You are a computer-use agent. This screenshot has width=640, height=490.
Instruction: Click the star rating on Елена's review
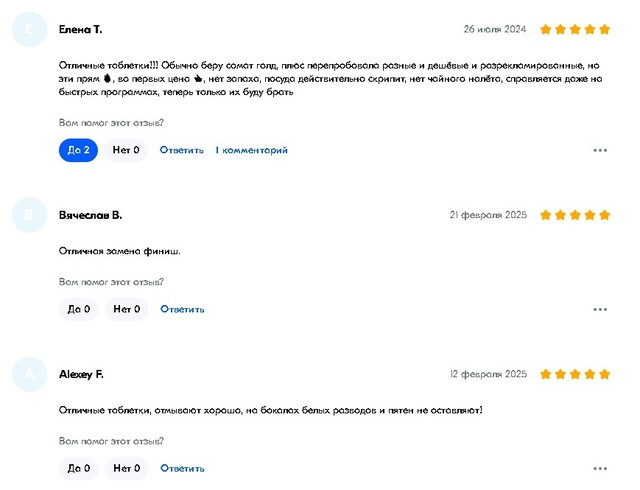[x=575, y=30]
